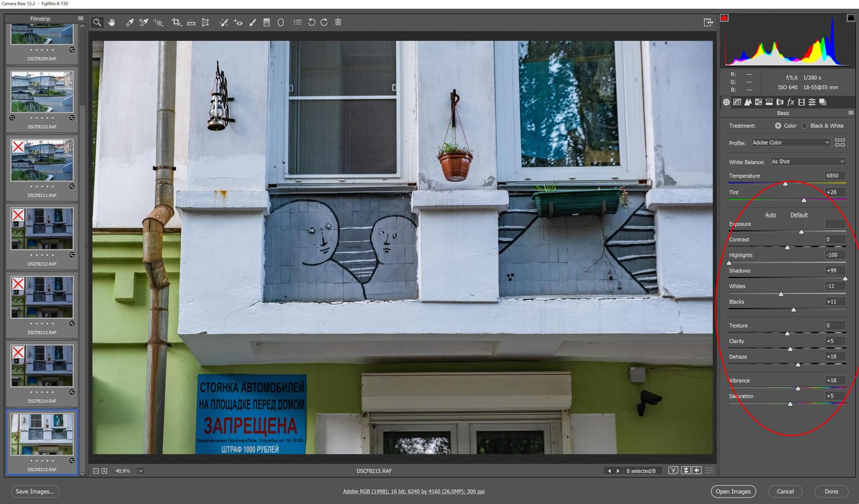Rotate image 90° counterclockwise

coord(311,22)
